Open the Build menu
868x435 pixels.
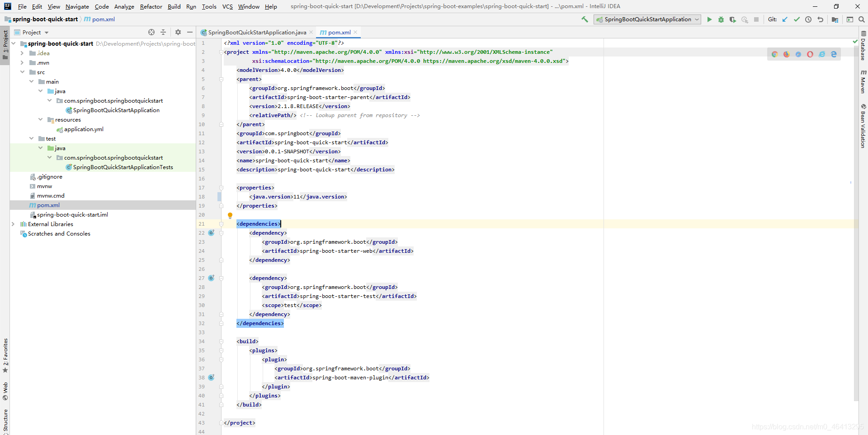(174, 6)
